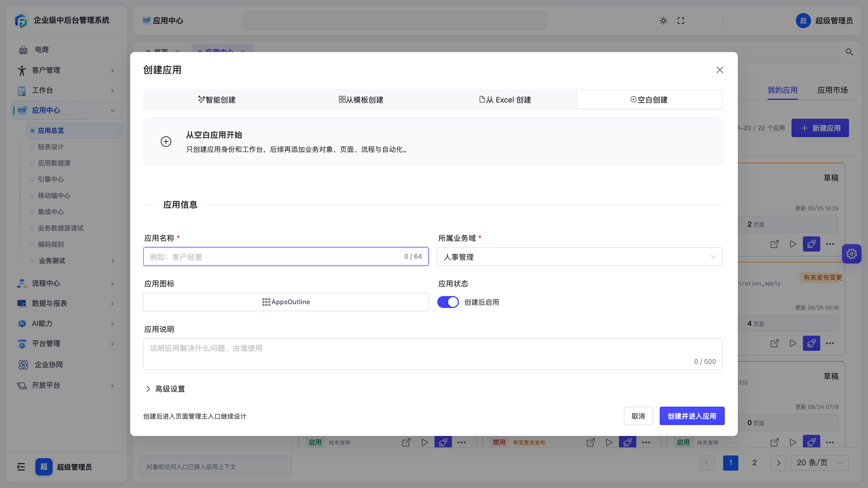Open 轻表设计 in the sidebar
The image size is (868, 488).
point(50,147)
